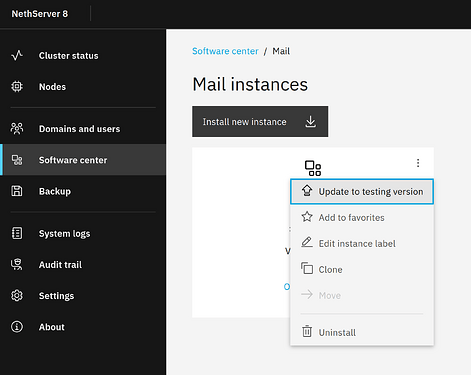Click the Settings gear icon
The image size is (471, 375).
tap(17, 296)
